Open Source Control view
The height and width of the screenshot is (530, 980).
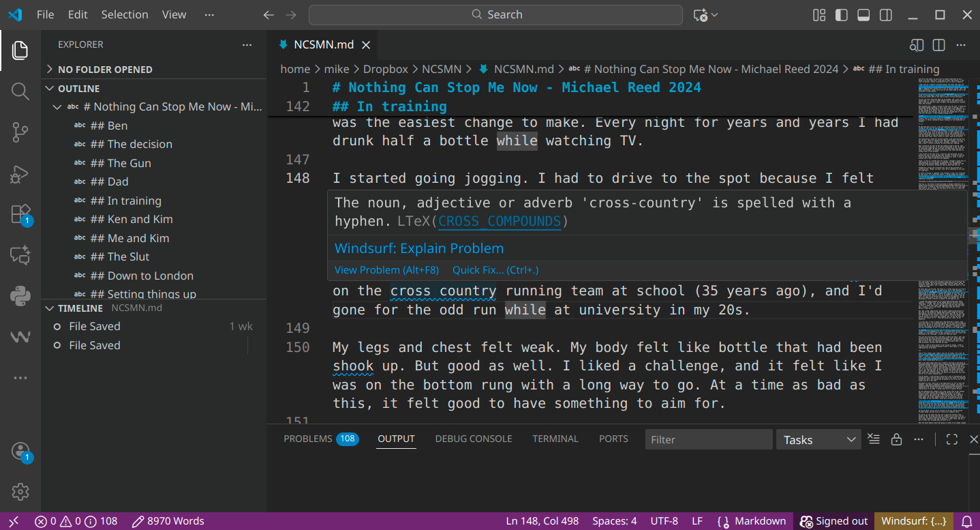point(20,132)
